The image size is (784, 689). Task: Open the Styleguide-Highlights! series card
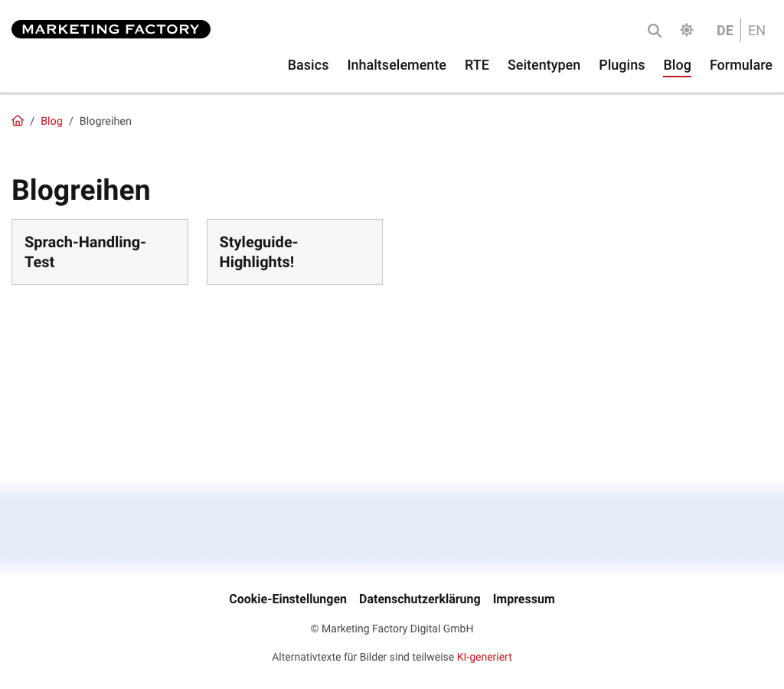click(295, 252)
